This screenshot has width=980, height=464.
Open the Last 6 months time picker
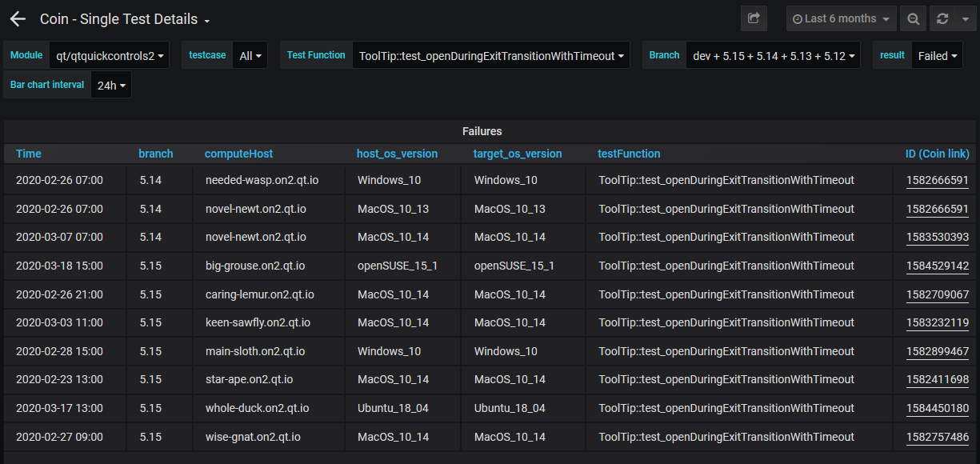click(842, 18)
